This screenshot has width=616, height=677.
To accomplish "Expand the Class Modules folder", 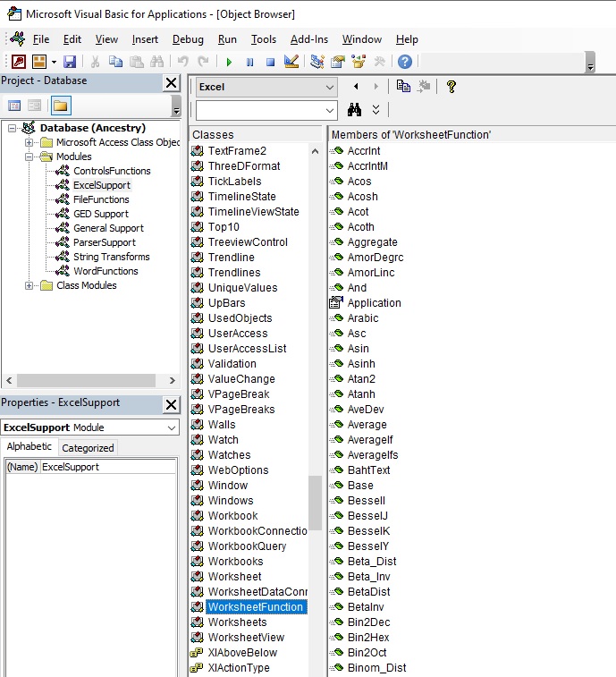I will pos(30,285).
